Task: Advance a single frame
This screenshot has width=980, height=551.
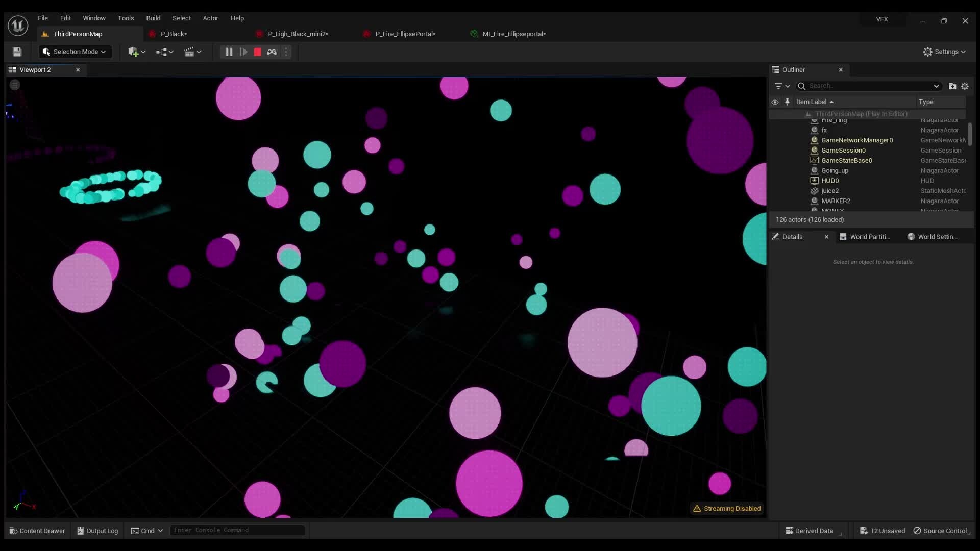Action: coord(243,52)
